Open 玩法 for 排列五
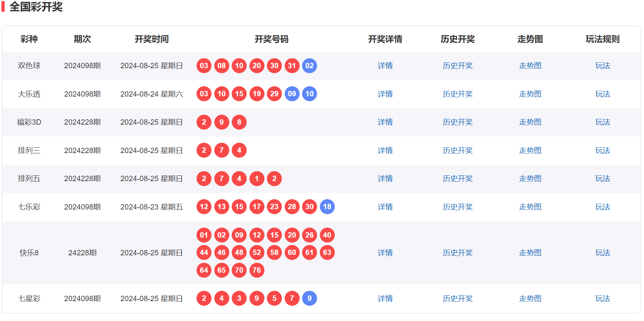Image resolution: width=644 pixels, height=321 pixels. point(602,179)
